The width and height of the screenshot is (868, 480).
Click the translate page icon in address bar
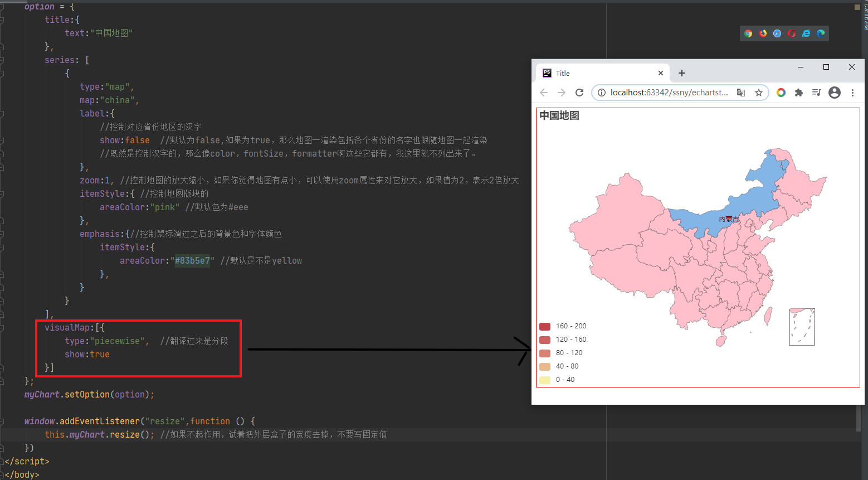tap(741, 93)
